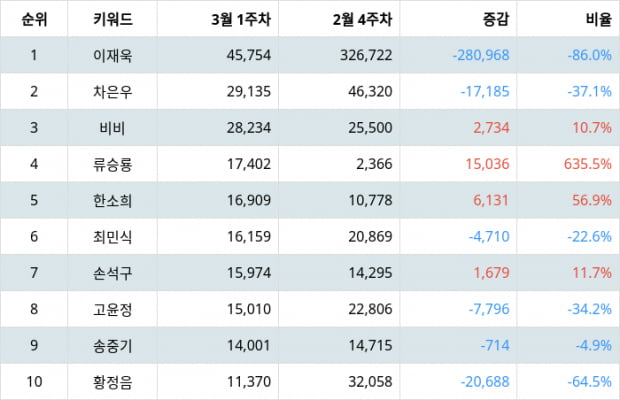Click the keyword 손석구
Viewport: 620px width, 400px height.
113,273
